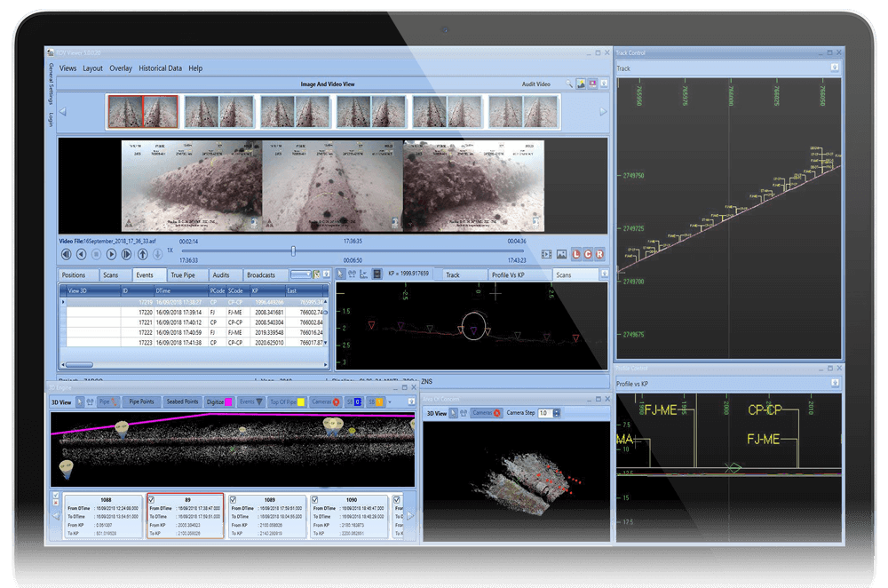The height and width of the screenshot is (588, 888).
Task: Click the magenta Digitize color swatch
Action: pos(228,402)
